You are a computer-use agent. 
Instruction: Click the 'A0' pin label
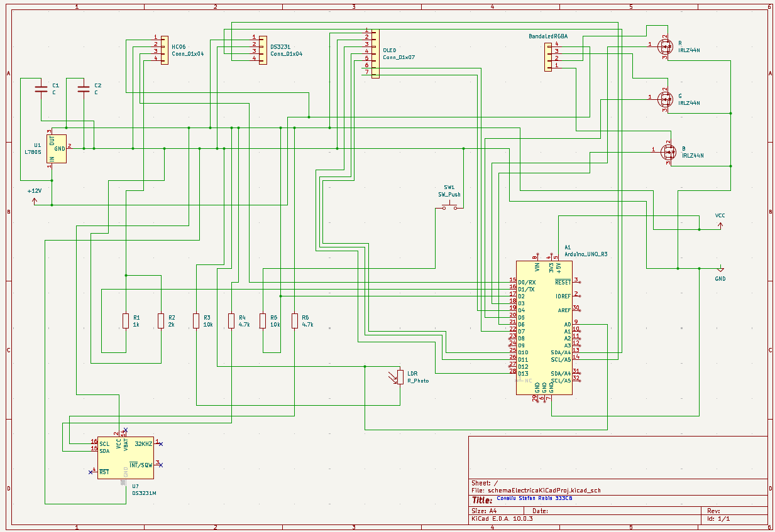click(568, 325)
